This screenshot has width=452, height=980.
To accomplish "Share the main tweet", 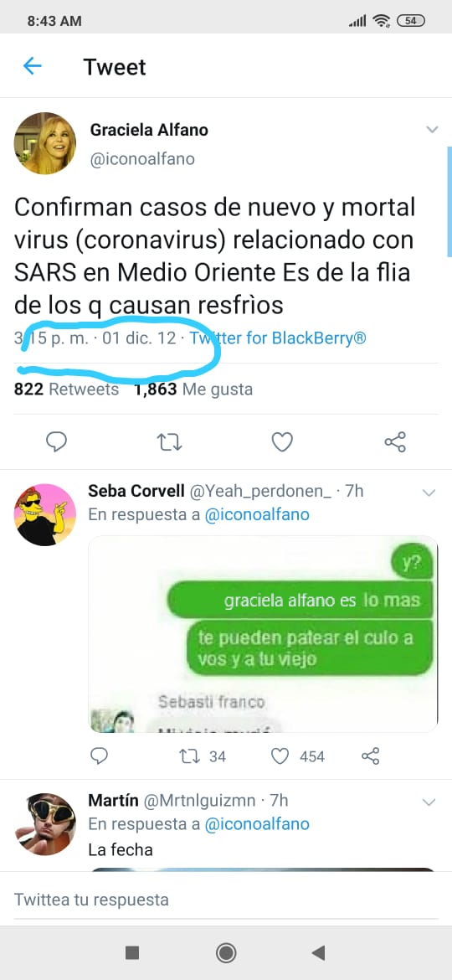I will coord(395,442).
